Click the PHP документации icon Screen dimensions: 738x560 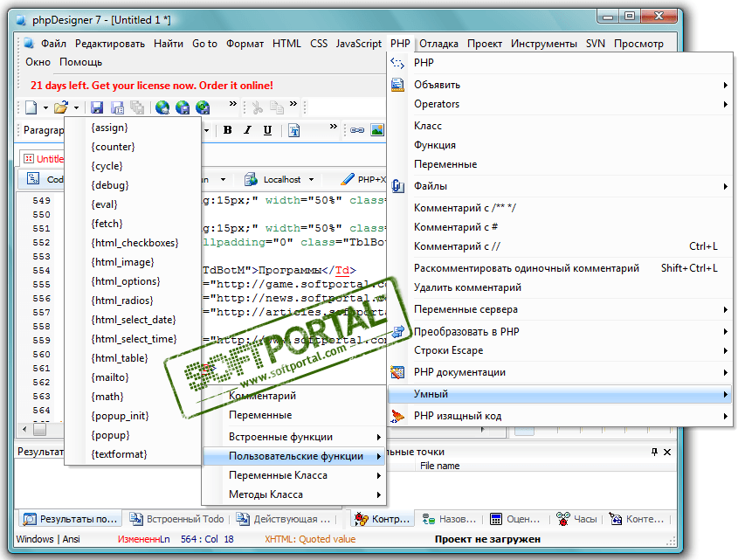click(x=397, y=372)
